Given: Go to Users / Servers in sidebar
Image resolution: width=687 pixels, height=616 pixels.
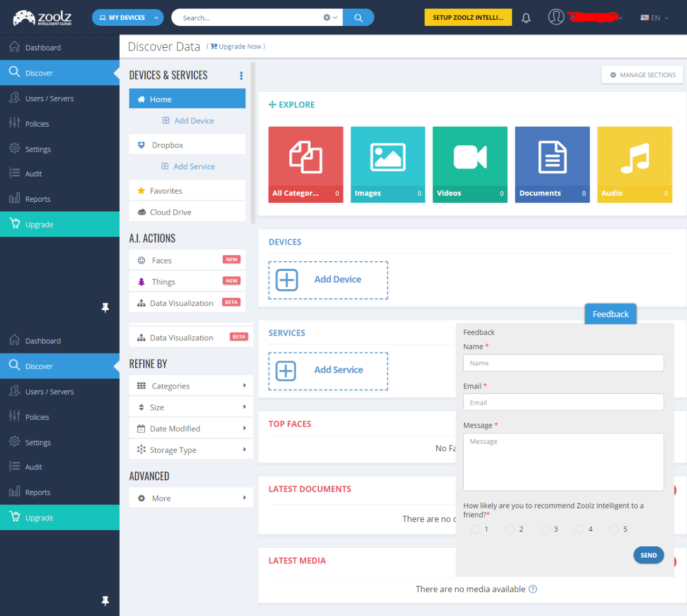Looking at the screenshot, I should pos(49,99).
